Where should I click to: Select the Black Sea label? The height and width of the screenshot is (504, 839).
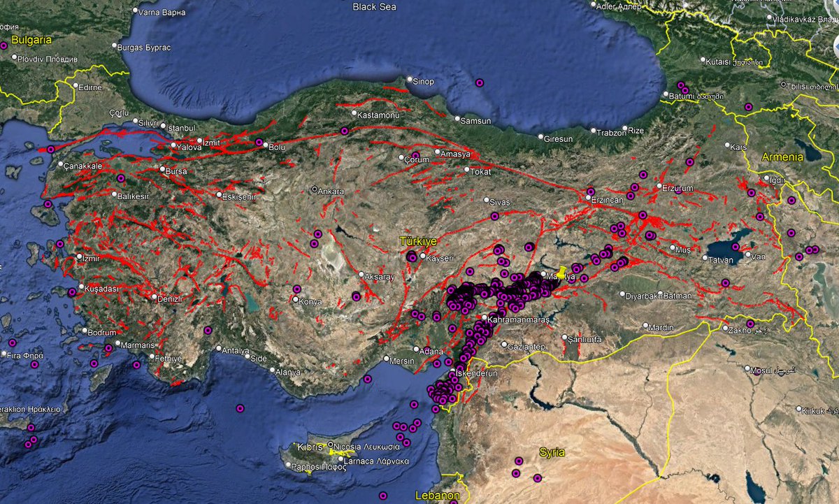tap(374, 6)
